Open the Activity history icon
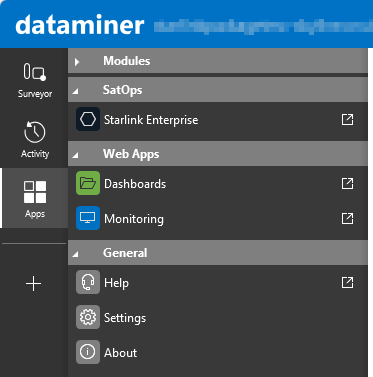The height and width of the screenshot is (377, 373). [x=35, y=132]
